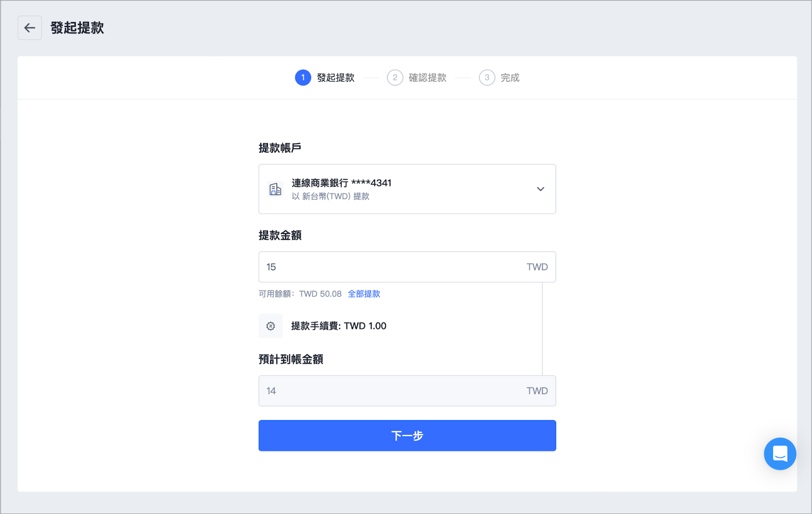
Task: Click the 全部提款 link
Action: (364, 294)
